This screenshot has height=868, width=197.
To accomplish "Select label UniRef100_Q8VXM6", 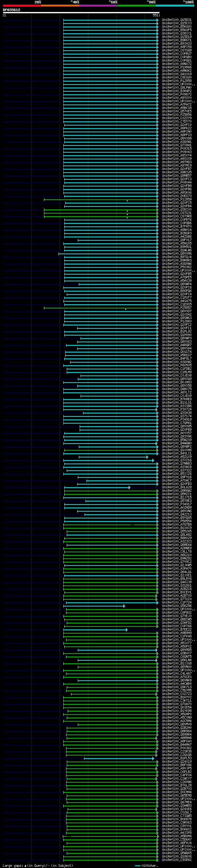I will 176,253.
